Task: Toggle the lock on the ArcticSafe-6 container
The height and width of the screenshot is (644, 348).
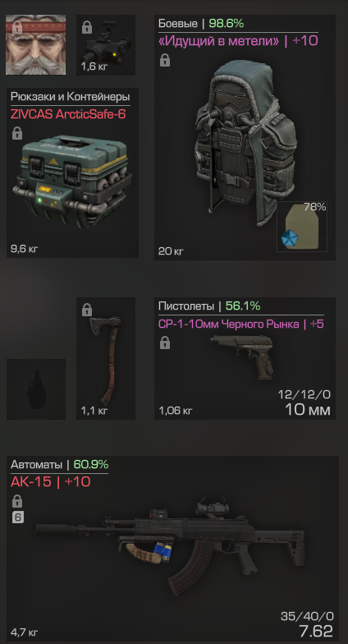Action: (x=17, y=133)
